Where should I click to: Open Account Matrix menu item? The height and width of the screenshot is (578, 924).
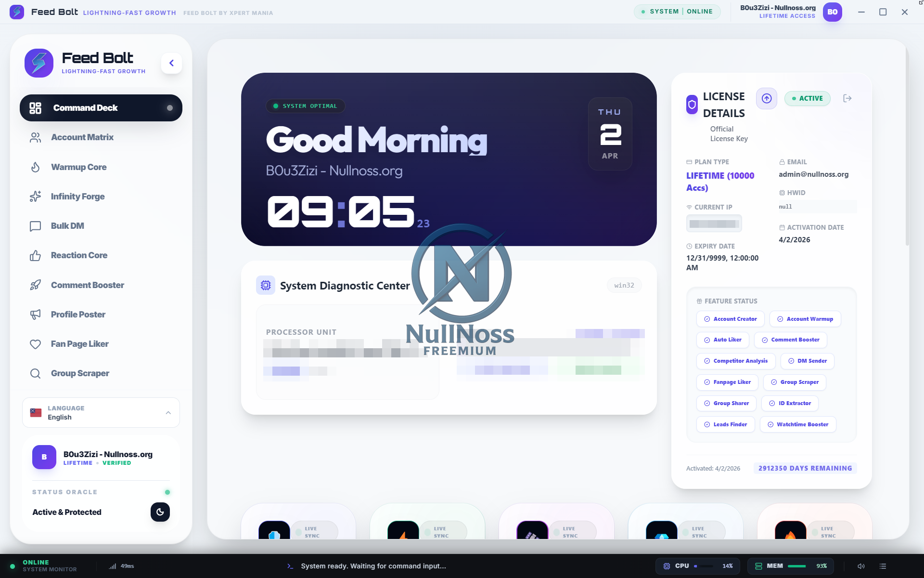(82, 137)
